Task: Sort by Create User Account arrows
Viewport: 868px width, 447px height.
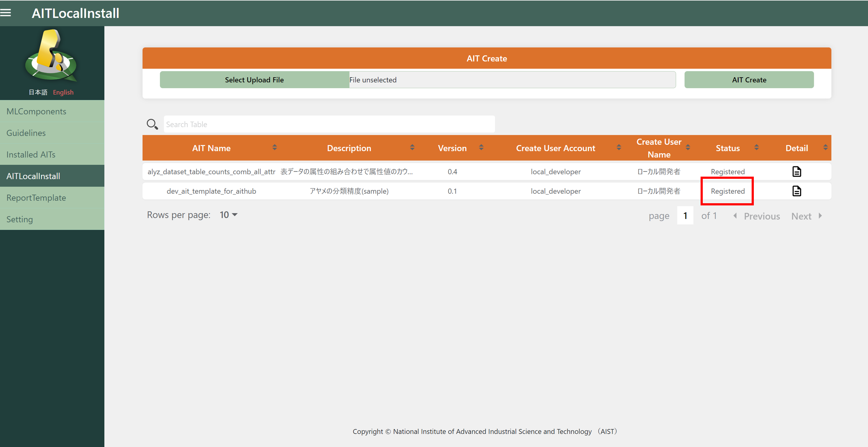Action: point(619,148)
